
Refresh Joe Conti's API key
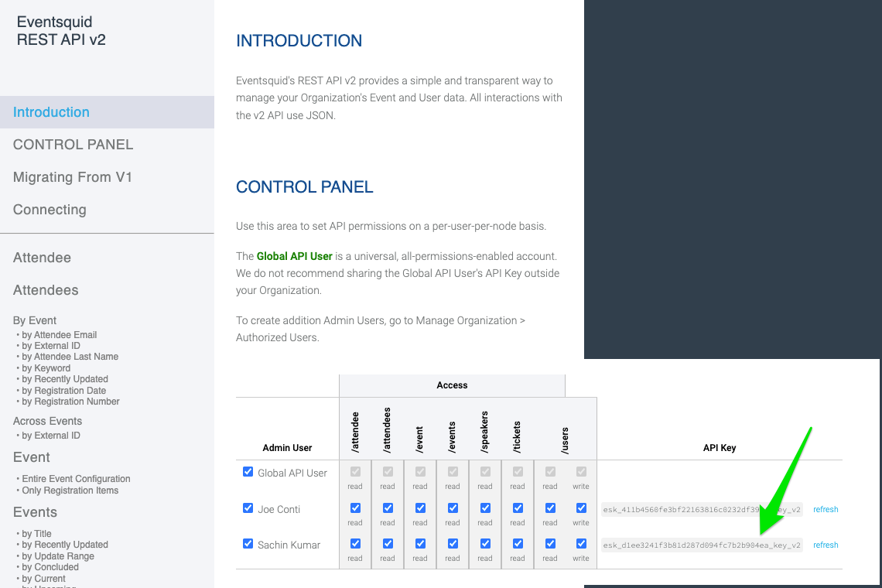[826, 509]
